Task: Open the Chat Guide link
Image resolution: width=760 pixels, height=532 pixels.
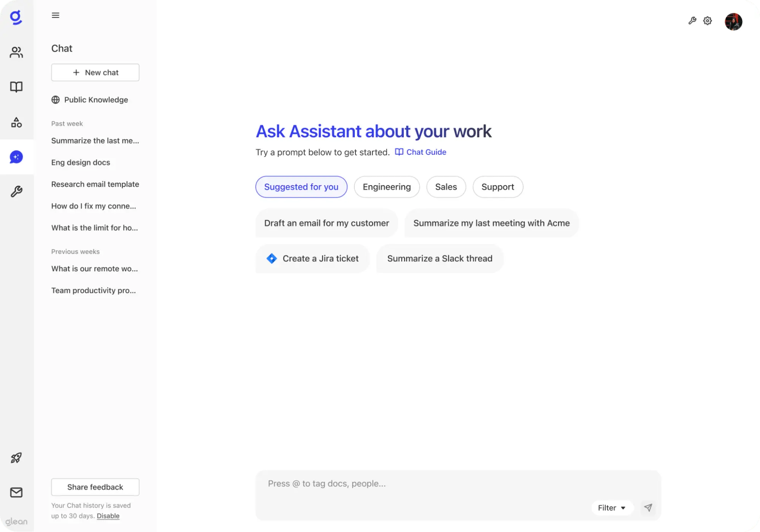Action: 420,152
